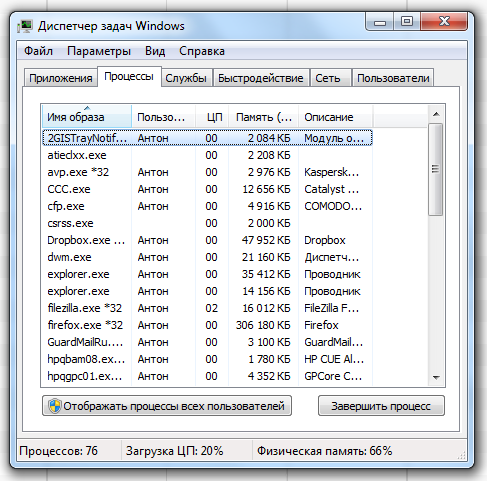Click the Catalyst ... description cell
Image resolution: width=487 pixels, height=481 pixels.
[331, 189]
